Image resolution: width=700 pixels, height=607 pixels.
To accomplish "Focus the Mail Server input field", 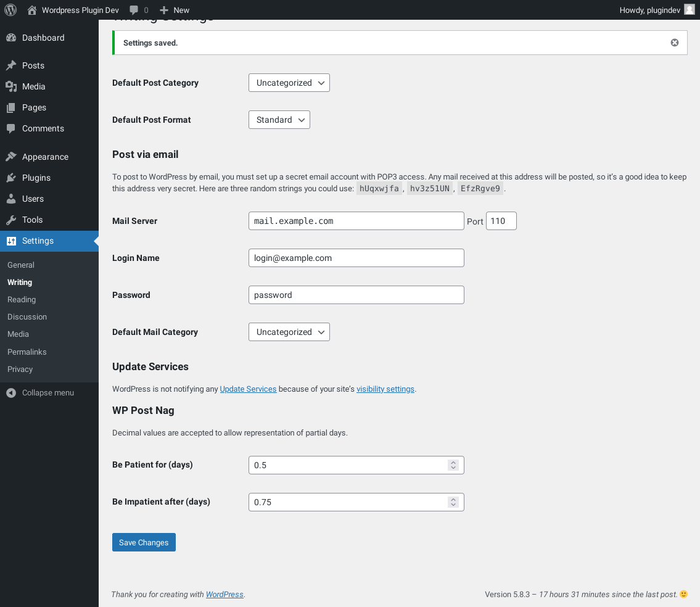I will (356, 221).
